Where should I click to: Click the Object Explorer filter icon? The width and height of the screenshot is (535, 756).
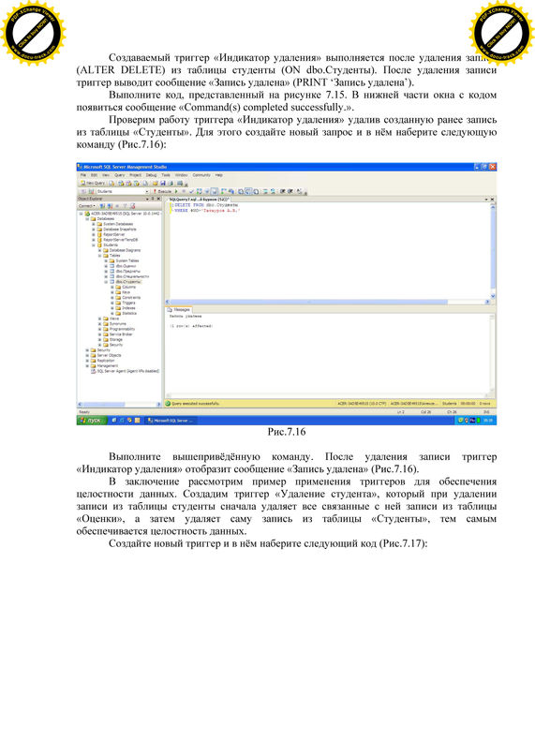(x=125, y=206)
